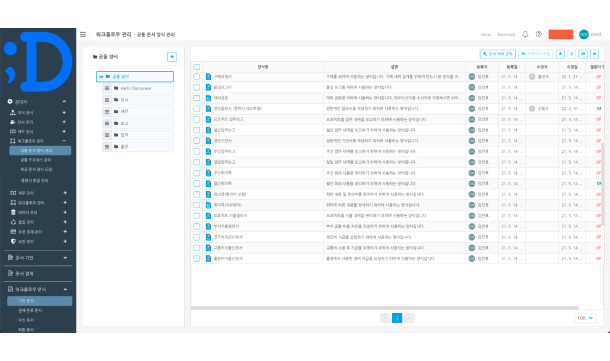Expand the 문서 기안 section chevron
This screenshot has height=361, width=610.
[x=65, y=258]
